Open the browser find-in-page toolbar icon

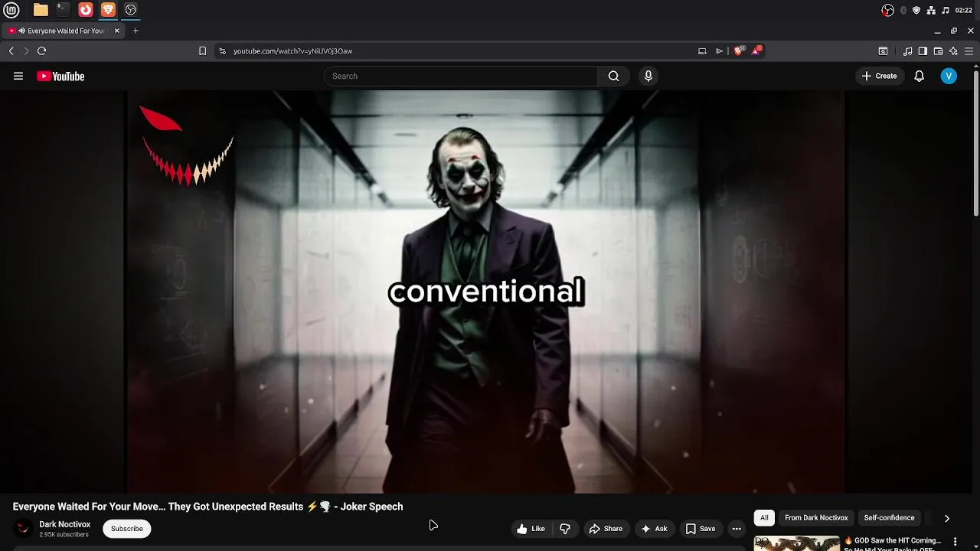point(883,51)
